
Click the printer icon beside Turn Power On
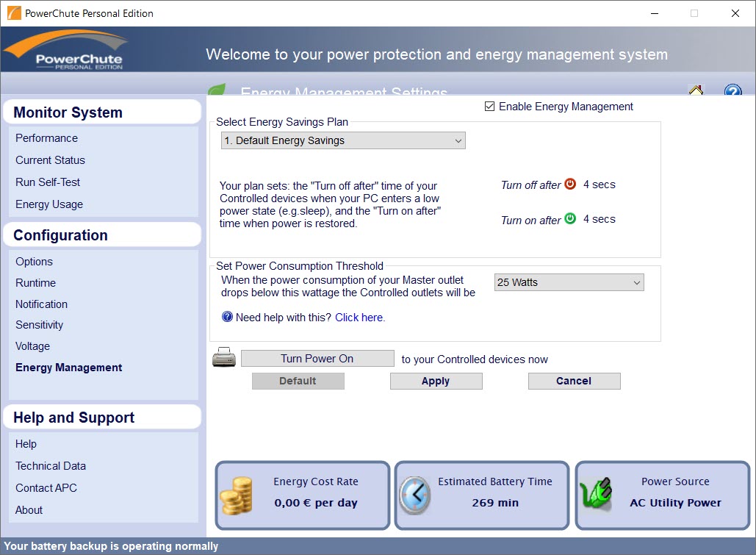pos(224,357)
